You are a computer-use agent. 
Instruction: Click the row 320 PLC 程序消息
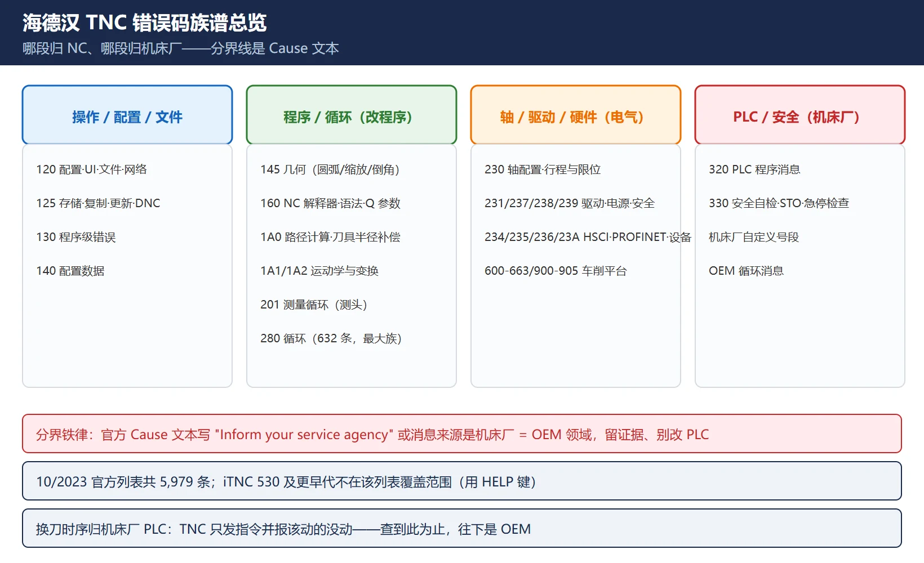754,169
